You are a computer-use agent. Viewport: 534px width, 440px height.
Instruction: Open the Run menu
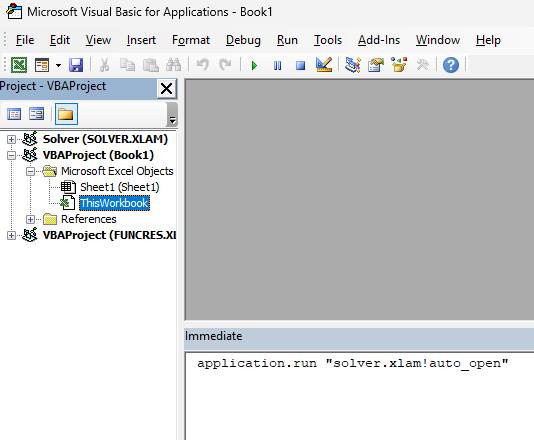coord(287,40)
